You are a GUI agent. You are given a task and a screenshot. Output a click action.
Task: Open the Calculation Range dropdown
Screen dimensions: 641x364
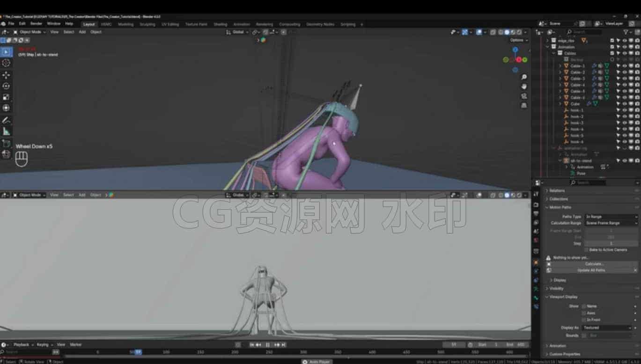tap(611, 223)
